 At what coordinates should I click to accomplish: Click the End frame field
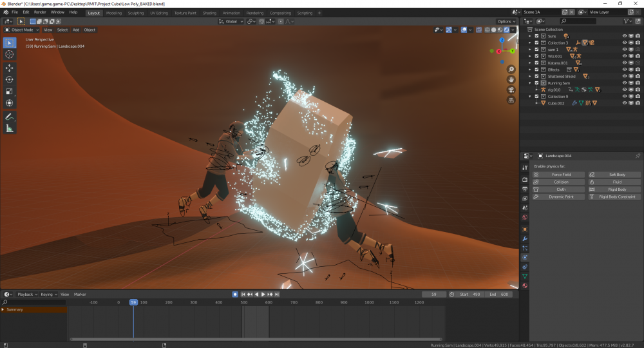[x=498, y=295]
